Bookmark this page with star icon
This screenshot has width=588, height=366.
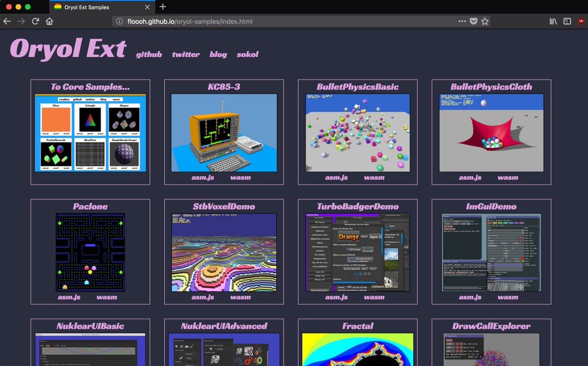[485, 22]
